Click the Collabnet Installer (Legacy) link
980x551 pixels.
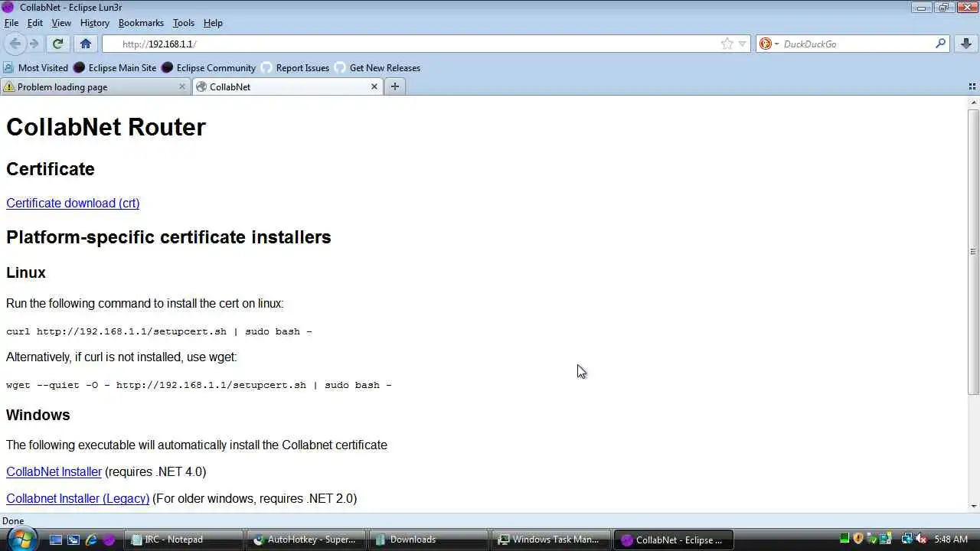[x=78, y=498]
